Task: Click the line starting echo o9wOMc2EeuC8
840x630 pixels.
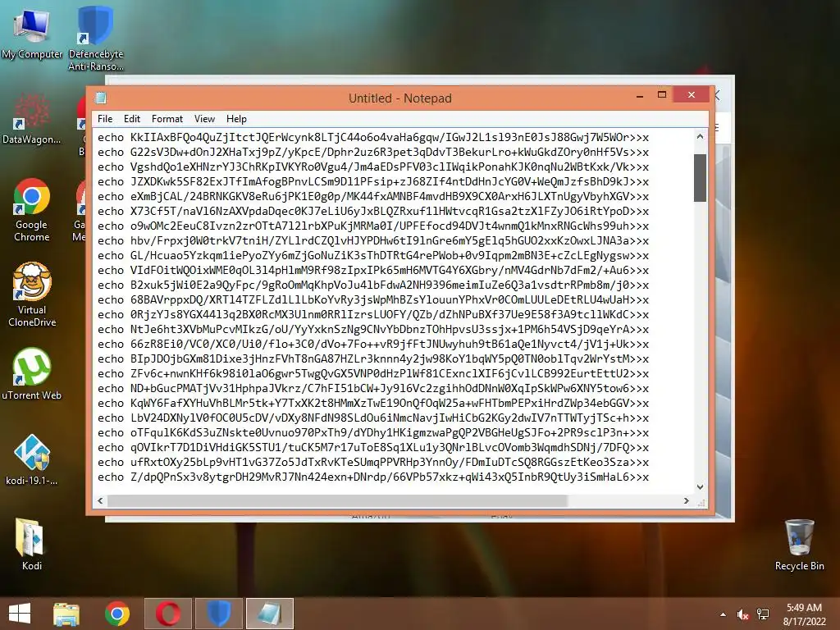Action: (373, 226)
